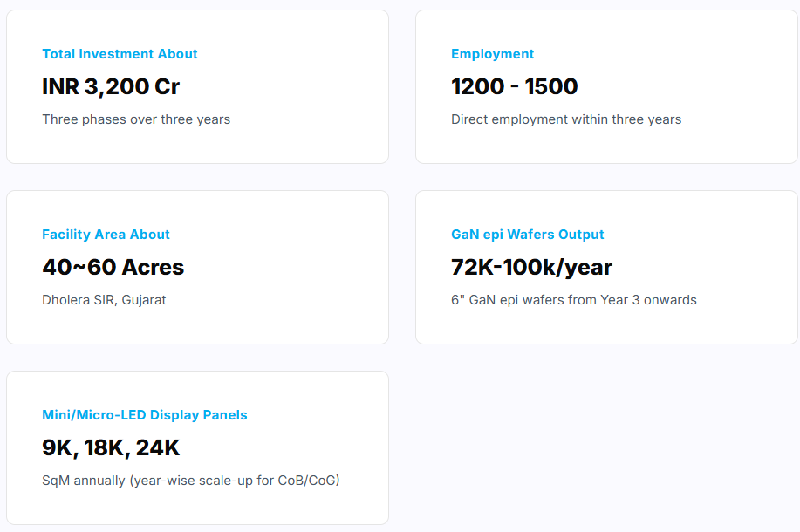Click the Facility Area About heading
This screenshot has height=532, width=800.
click(x=106, y=235)
